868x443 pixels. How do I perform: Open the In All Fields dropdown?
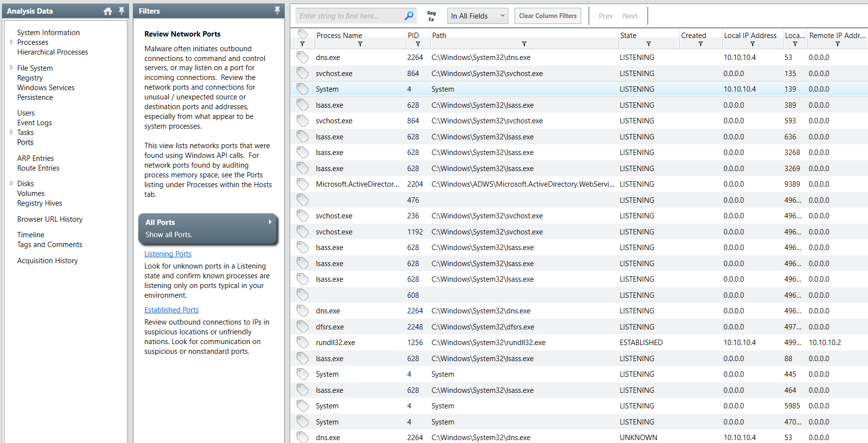(x=477, y=16)
